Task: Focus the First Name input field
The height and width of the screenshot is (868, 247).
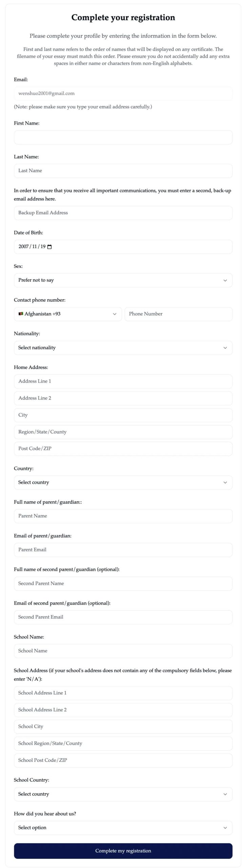Action: (123, 137)
